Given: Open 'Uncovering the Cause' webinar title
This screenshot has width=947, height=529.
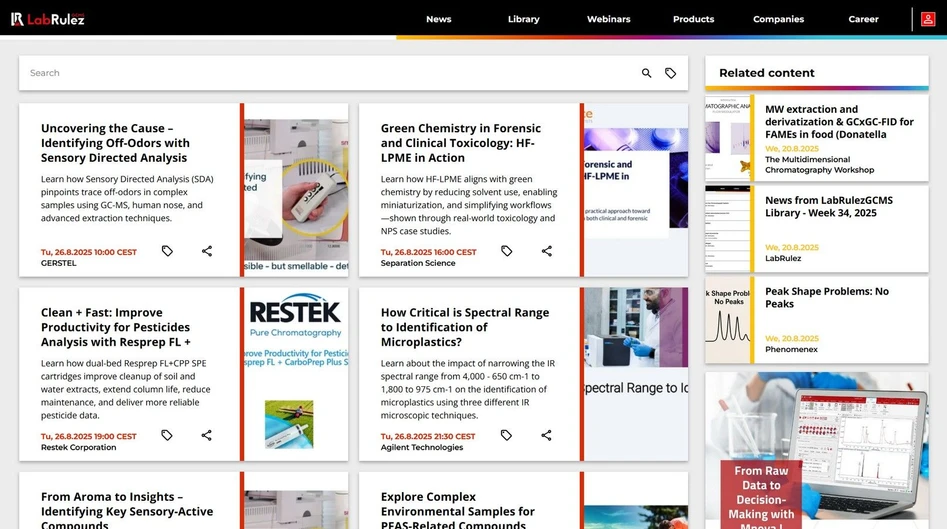Looking at the screenshot, I should point(115,143).
